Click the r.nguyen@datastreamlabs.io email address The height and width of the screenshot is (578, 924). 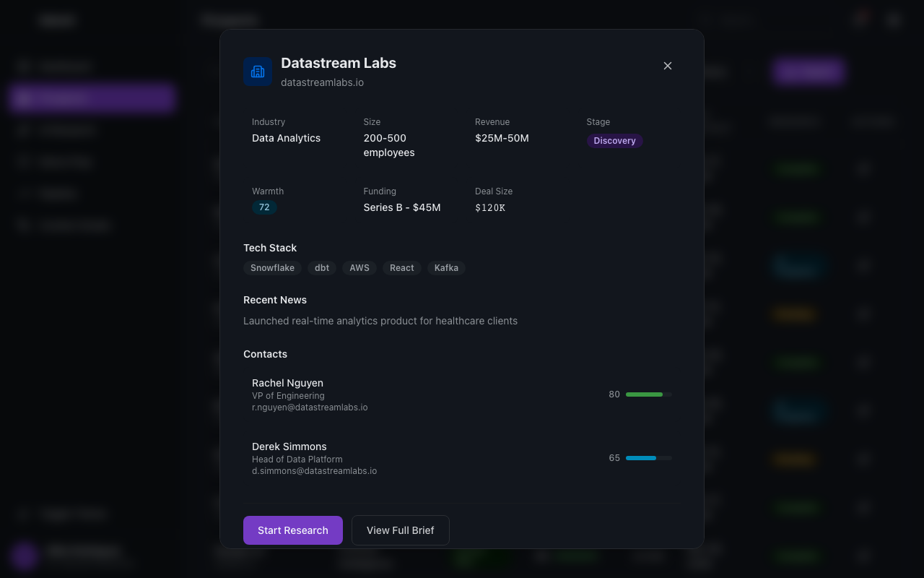pyautogui.click(x=310, y=407)
